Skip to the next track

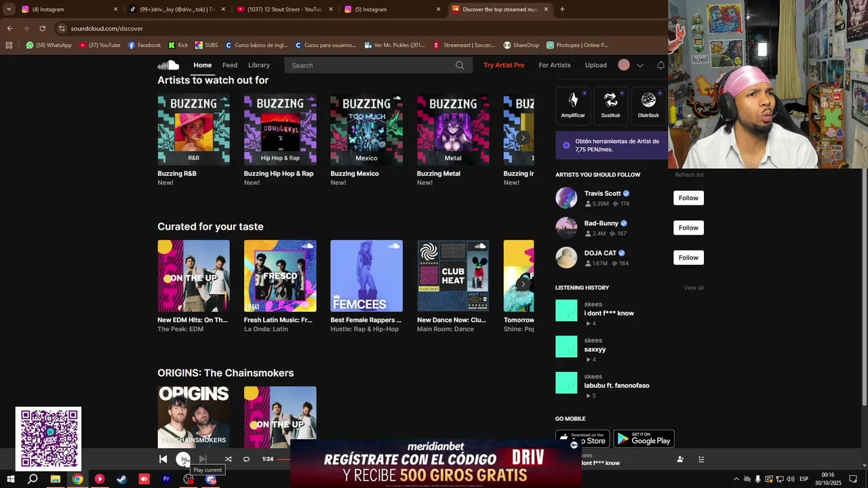pos(202,459)
